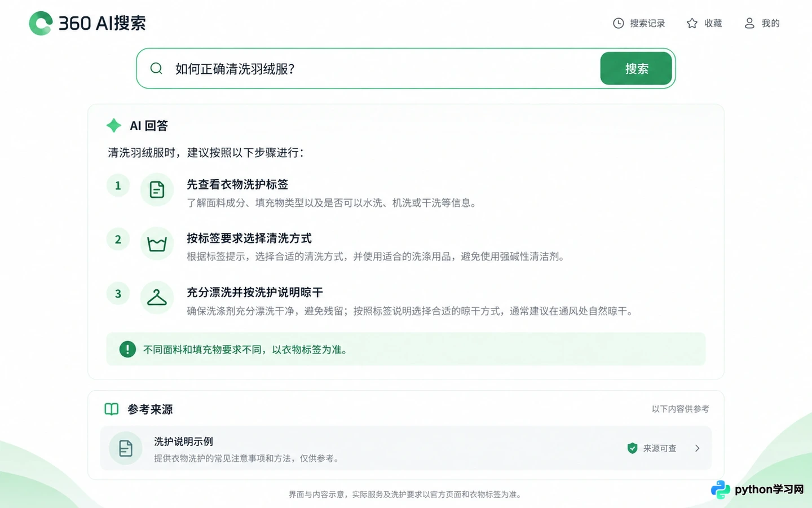The image size is (812, 508).
Task: Click the description starting 根据标签提示，选择合适的清洗方式
Action: pos(377,257)
